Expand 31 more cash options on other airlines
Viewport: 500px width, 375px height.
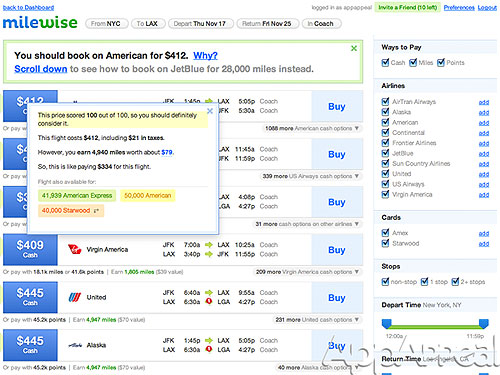[307, 224]
